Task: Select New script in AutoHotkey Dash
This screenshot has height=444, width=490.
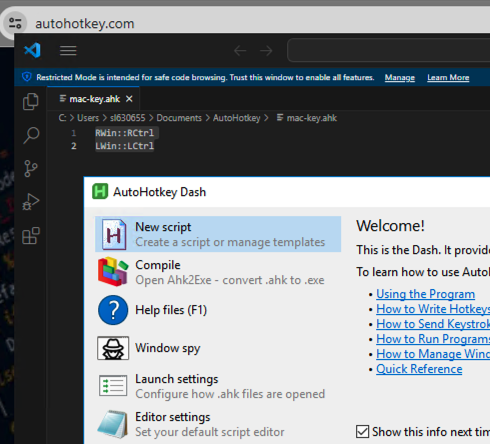Action: pyautogui.click(x=218, y=234)
